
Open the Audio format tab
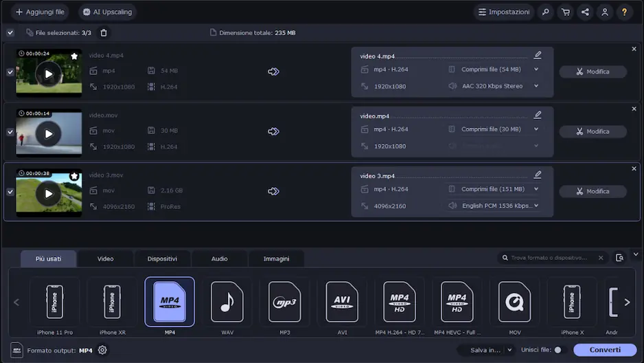[x=219, y=258]
